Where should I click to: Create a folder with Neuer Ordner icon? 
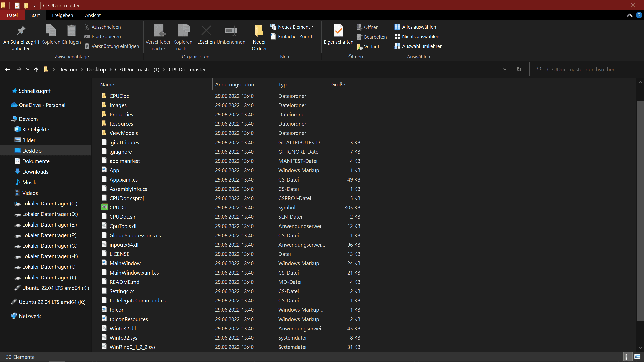[259, 31]
